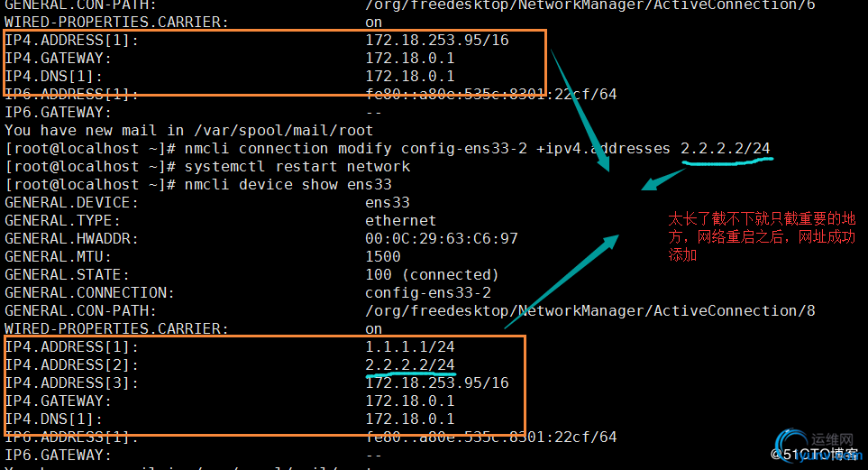Click the systemctl restart network command
The height and width of the screenshot is (470, 868).
[297, 166]
